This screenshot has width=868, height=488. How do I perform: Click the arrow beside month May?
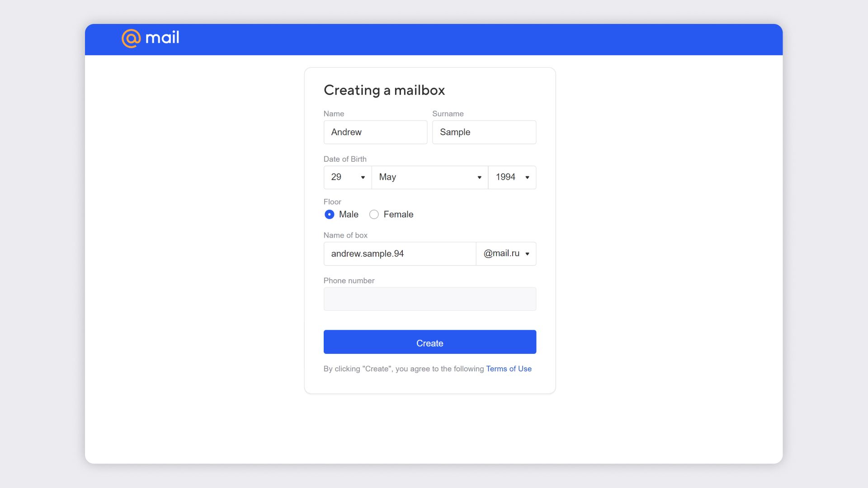click(479, 178)
